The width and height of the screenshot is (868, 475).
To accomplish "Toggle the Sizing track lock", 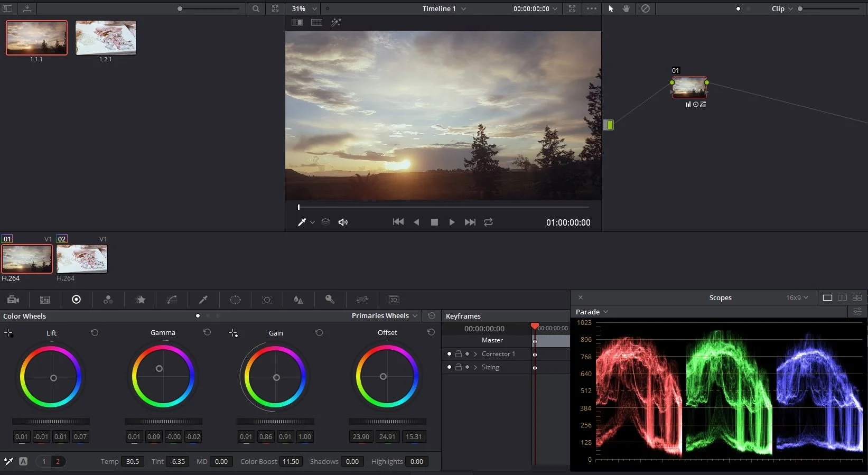I will pos(458,367).
